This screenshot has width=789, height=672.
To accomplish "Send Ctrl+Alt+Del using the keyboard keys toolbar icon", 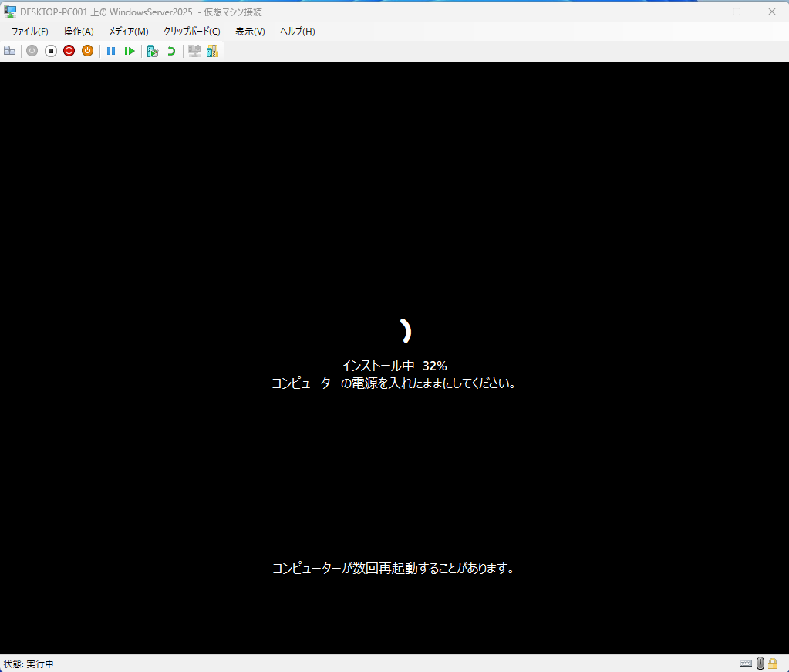I will coord(9,51).
